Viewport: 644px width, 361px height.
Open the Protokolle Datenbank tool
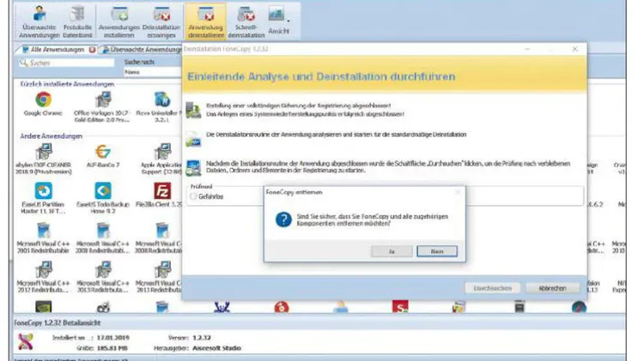(x=77, y=21)
